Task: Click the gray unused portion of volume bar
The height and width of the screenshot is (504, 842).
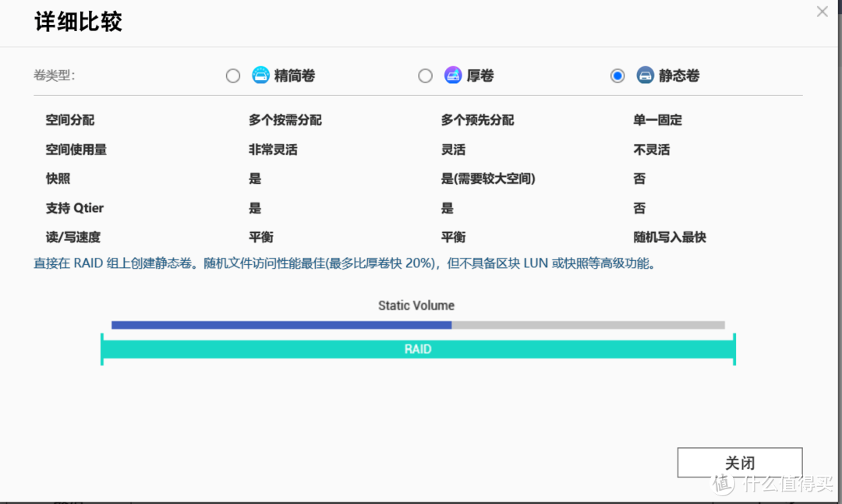Action: click(x=588, y=325)
